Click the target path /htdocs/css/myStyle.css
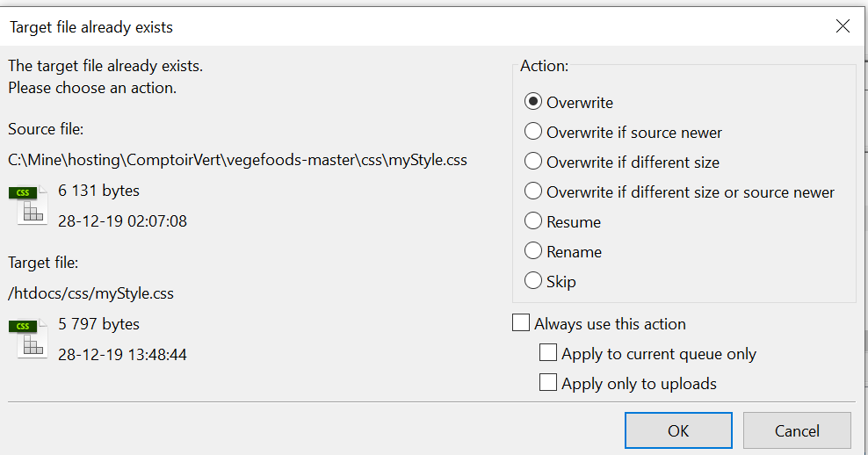 pos(90,293)
